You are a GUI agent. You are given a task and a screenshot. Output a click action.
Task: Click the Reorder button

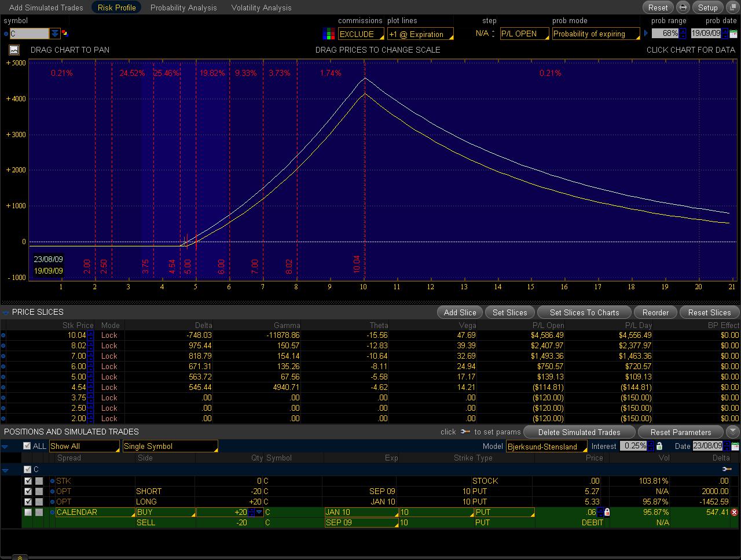pos(655,312)
